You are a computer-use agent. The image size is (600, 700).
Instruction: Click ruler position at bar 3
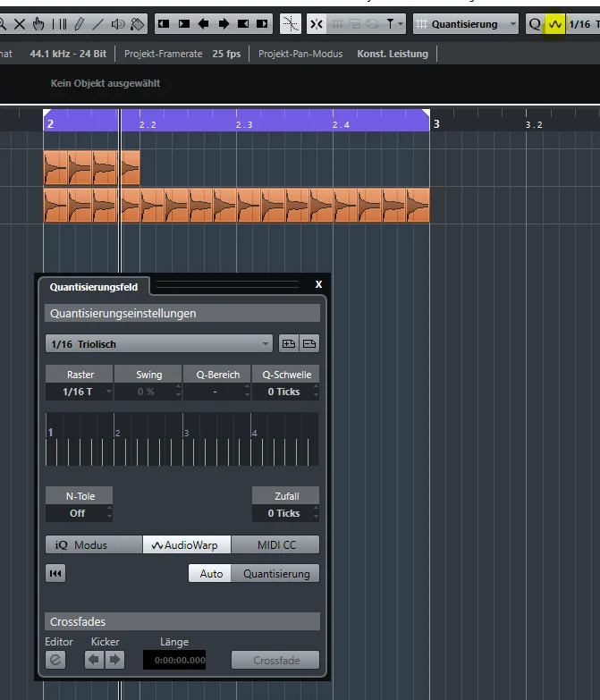click(436, 123)
